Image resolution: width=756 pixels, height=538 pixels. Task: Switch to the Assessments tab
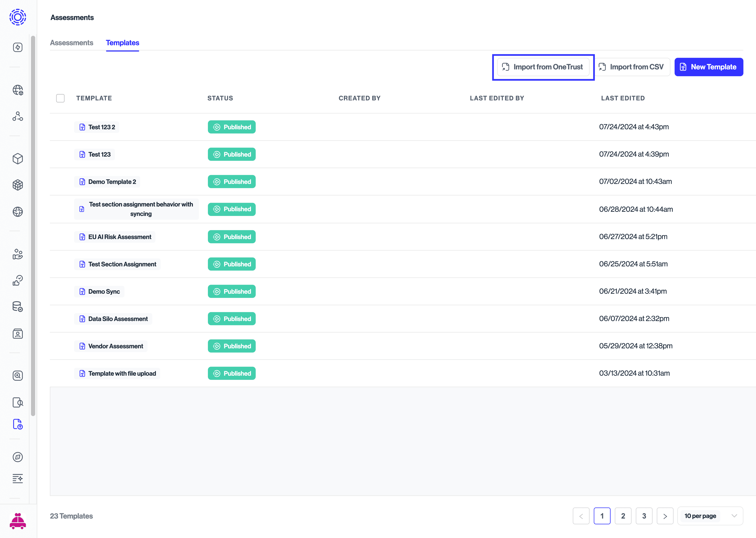click(71, 43)
